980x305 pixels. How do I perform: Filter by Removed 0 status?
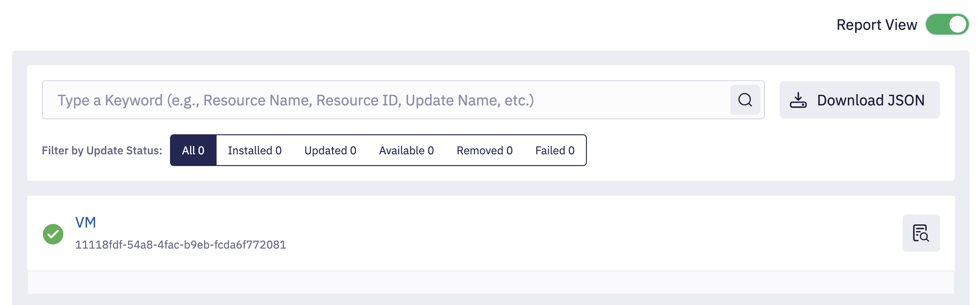(x=484, y=150)
